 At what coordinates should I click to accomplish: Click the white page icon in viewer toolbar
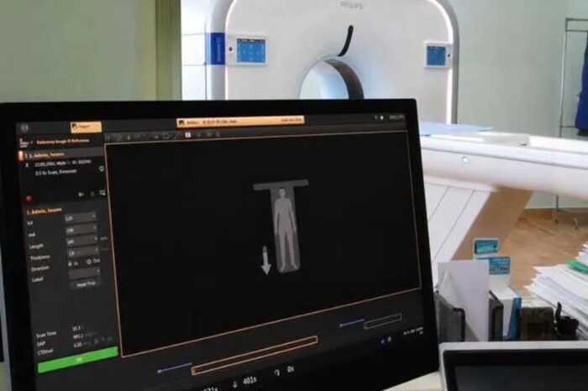coord(188,135)
